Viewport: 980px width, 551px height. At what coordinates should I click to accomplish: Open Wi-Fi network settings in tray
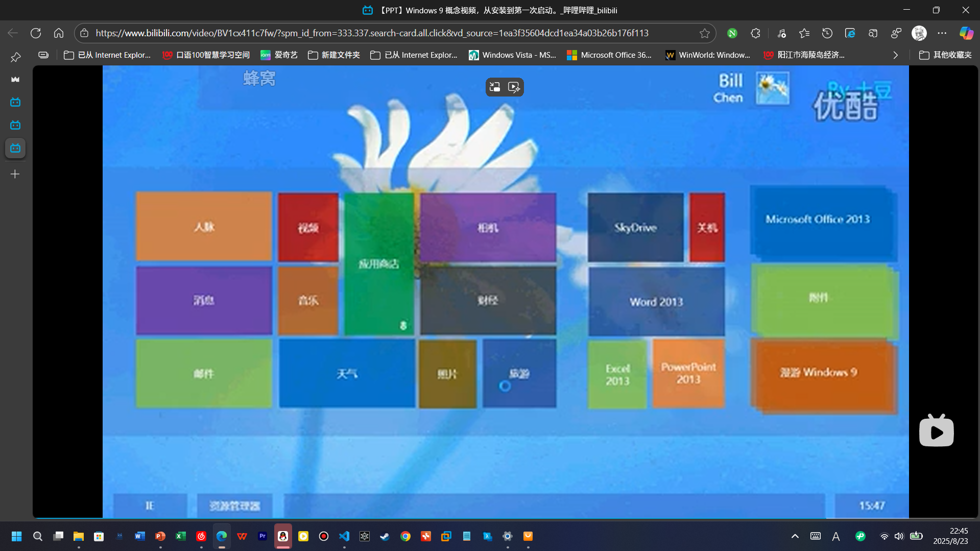884,536
